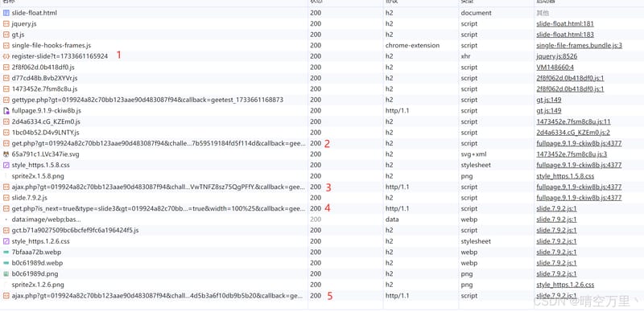
Task: Open initiator link VM148660:4
Action: coord(555,68)
